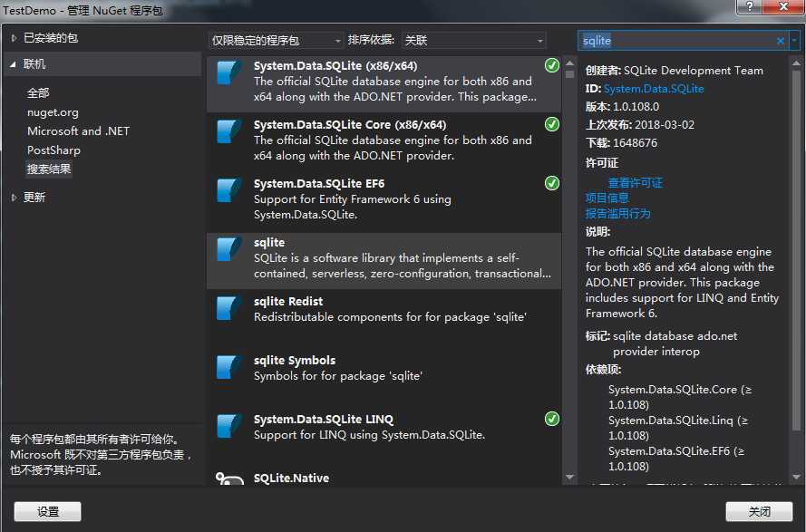Click the published date 2018-03-02
Screen dimensions: 806x532
coord(665,124)
